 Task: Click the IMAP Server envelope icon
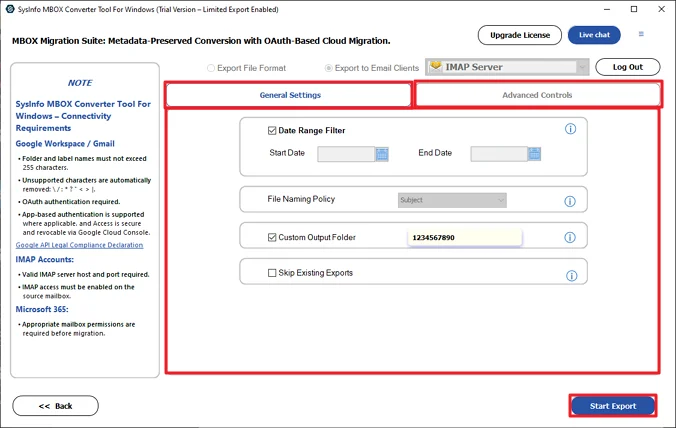pos(436,67)
